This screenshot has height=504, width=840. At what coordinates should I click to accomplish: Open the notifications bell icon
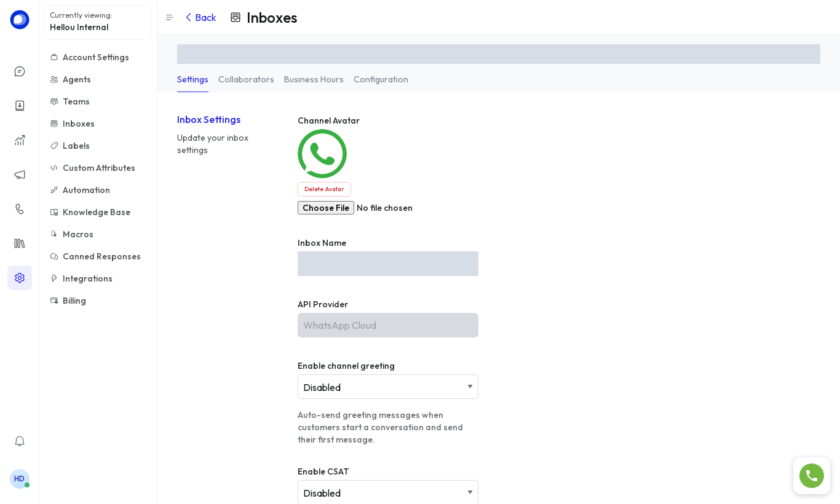click(x=20, y=441)
